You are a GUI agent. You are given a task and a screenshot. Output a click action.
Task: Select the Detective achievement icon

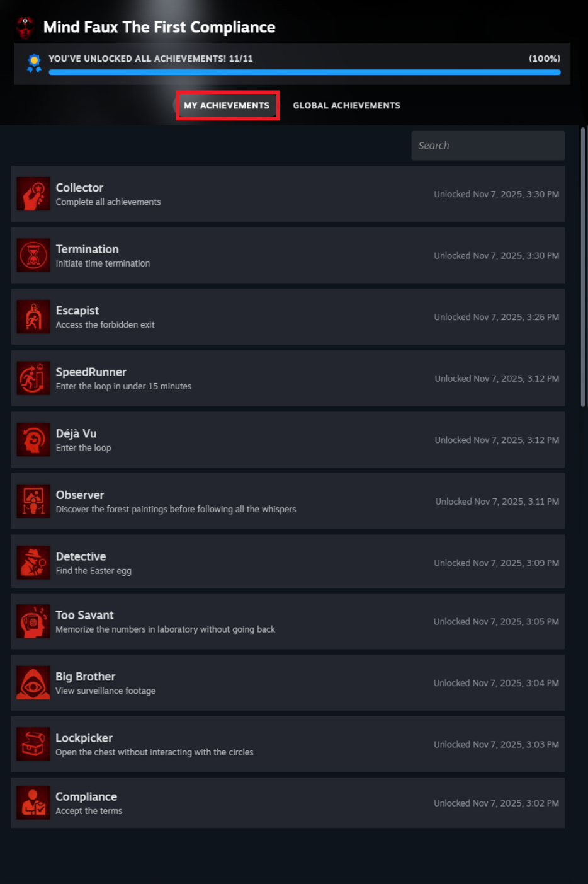[x=33, y=562]
